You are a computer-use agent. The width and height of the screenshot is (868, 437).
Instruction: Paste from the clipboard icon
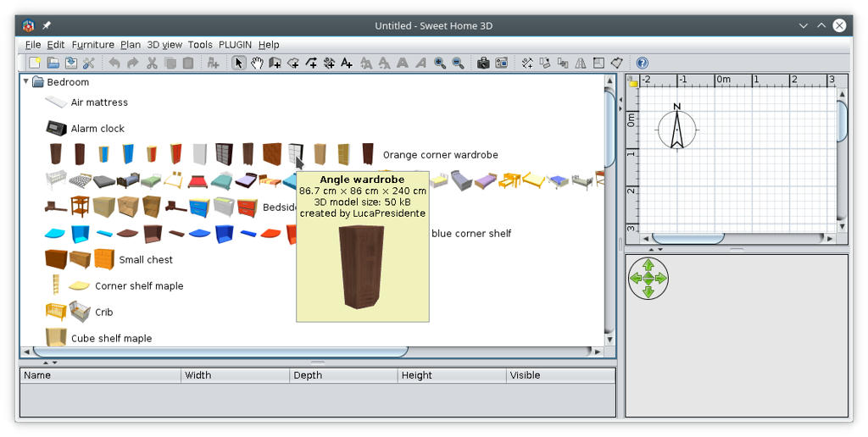[x=188, y=63]
